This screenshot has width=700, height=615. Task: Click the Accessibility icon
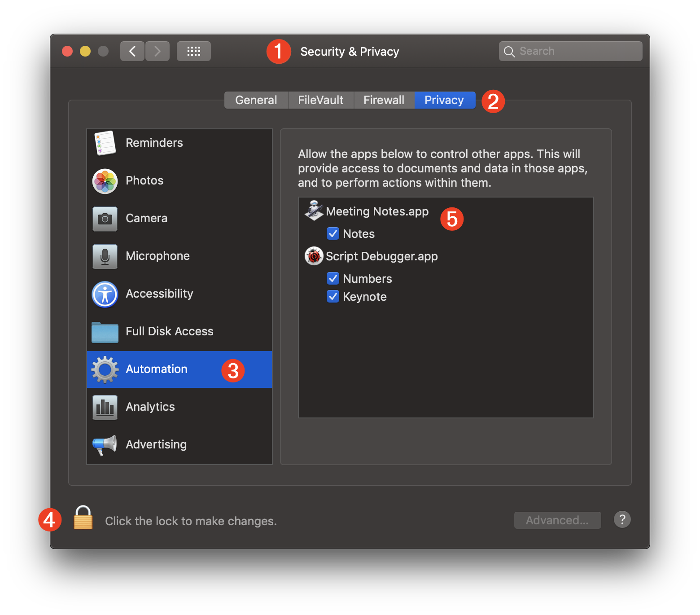pyautogui.click(x=104, y=294)
